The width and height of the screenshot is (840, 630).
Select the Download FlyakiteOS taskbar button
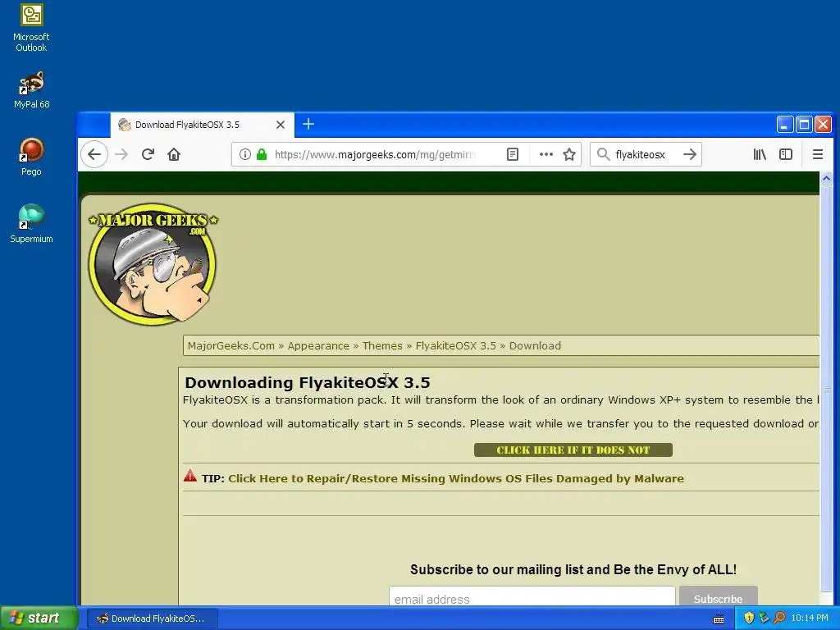tap(152, 619)
